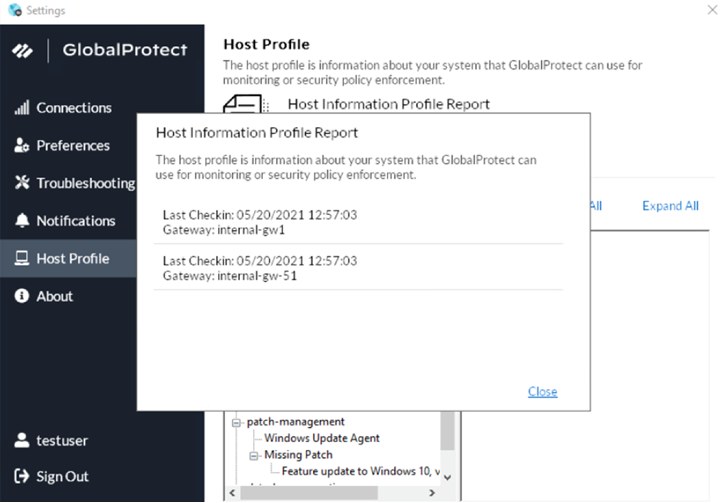Click the horizontal scrollbar left arrow
This screenshot has height=503, width=720.
(x=232, y=492)
